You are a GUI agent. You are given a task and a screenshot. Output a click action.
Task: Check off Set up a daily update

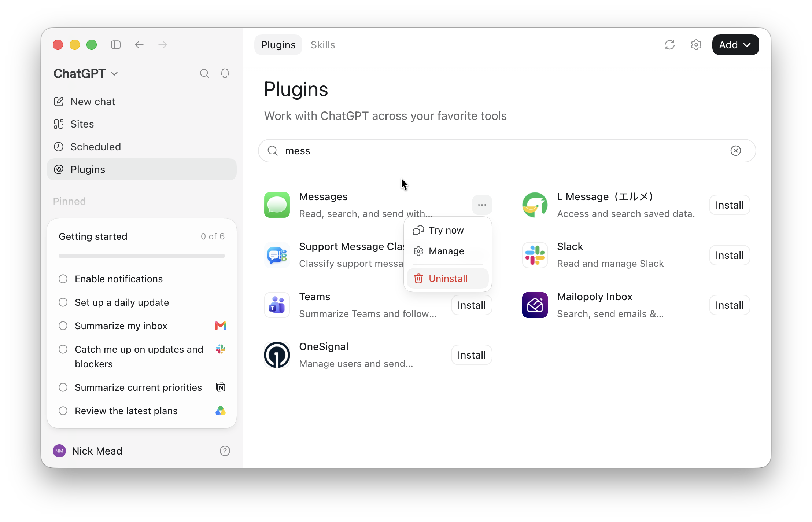pos(63,302)
